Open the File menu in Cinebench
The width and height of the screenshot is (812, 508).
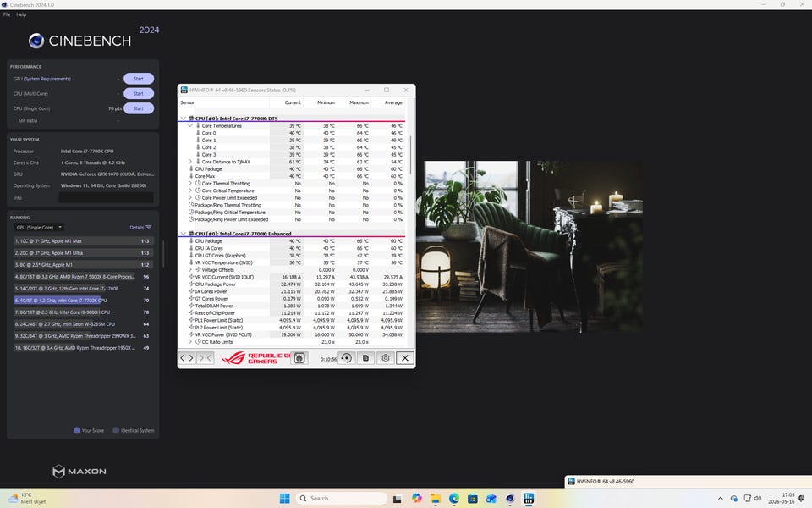click(x=7, y=14)
